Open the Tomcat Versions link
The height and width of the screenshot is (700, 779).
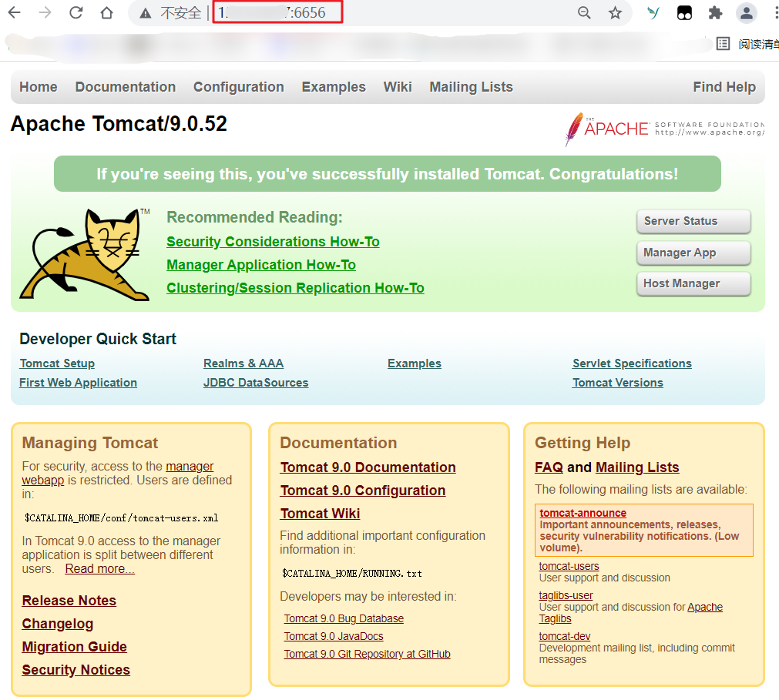pos(617,383)
